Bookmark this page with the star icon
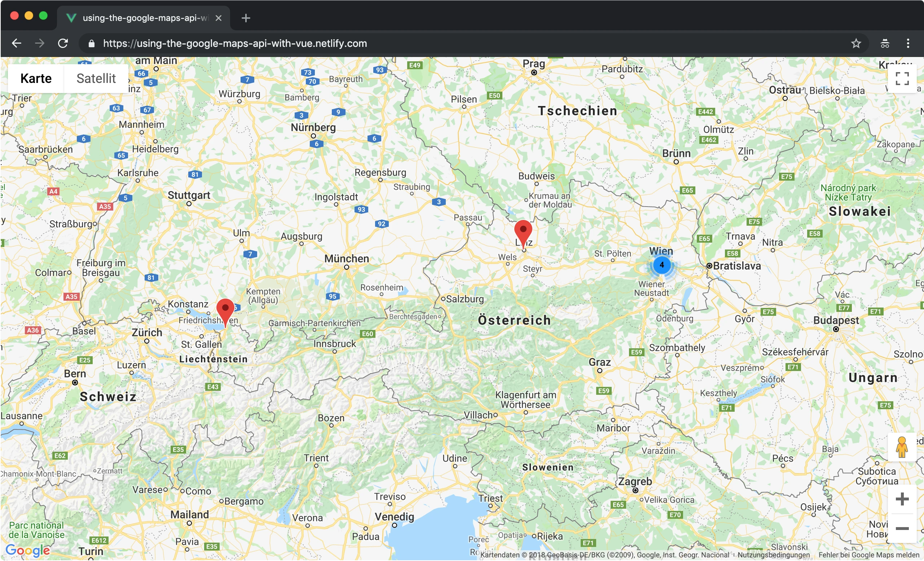This screenshot has height=561, width=924. 856,44
